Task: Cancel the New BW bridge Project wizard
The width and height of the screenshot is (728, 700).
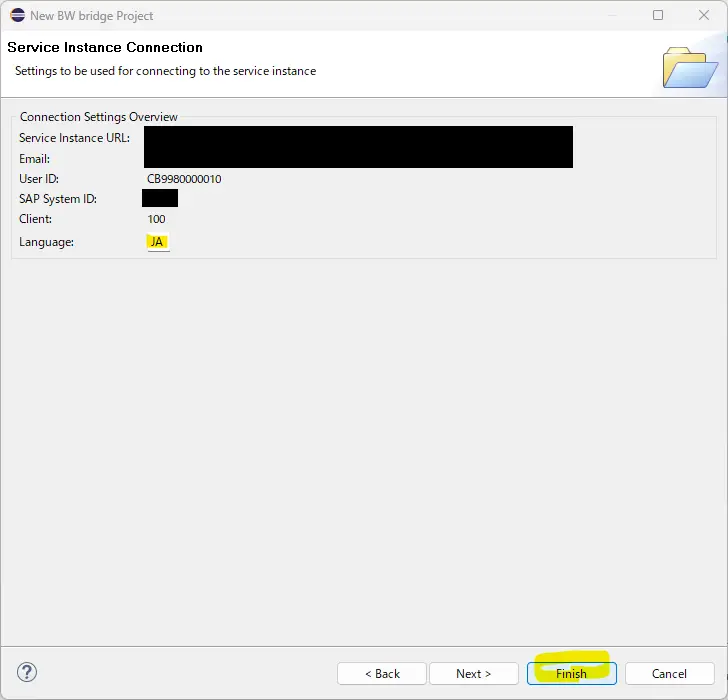Action: [669, 673]
